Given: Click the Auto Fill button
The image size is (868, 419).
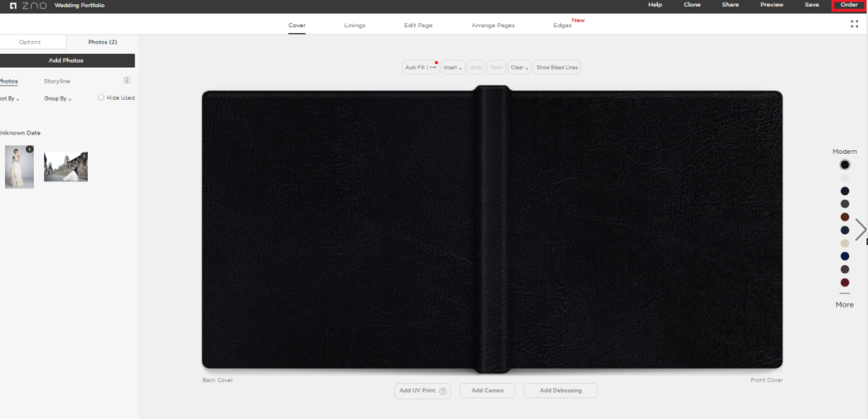Looking at the screenshot, I should point(415,68).
